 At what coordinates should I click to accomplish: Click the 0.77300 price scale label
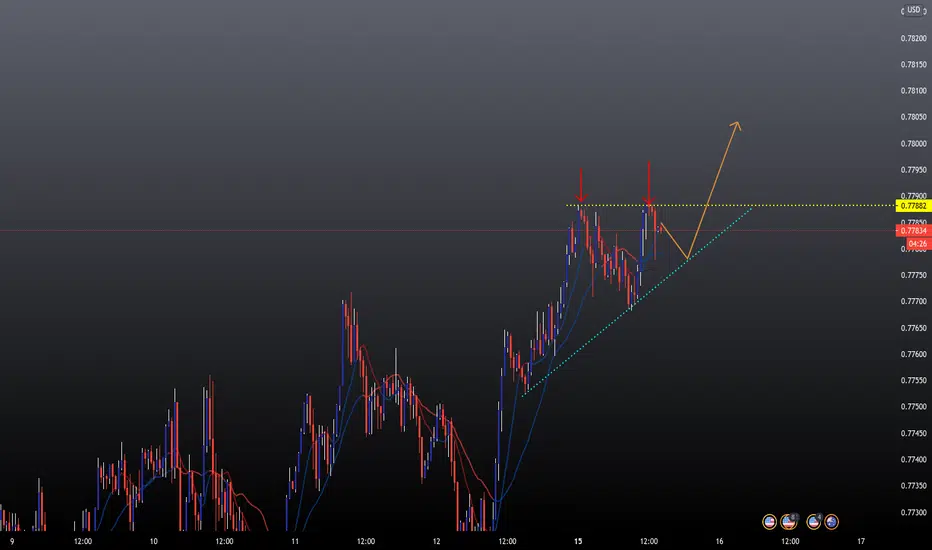914,512
